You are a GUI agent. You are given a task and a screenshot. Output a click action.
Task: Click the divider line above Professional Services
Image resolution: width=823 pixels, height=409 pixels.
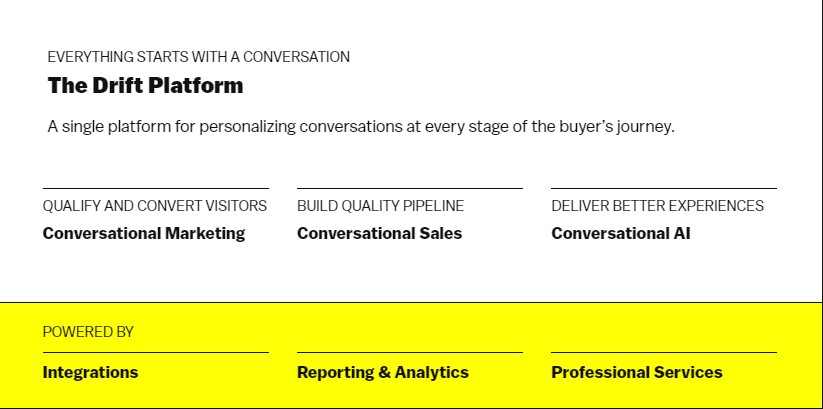pyautogui.click(x=664, y=352)
